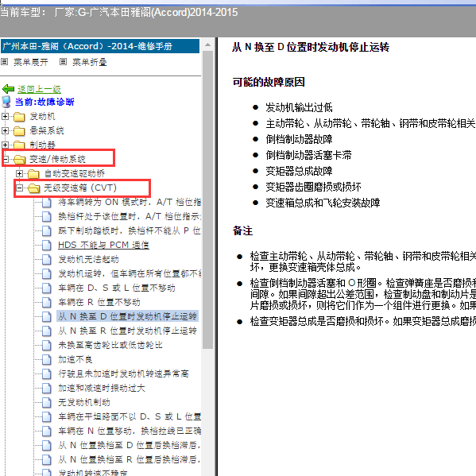Click the 广州本田-雅阁 维修手册 header bar
476x476 pixels.
click(100, 46)
